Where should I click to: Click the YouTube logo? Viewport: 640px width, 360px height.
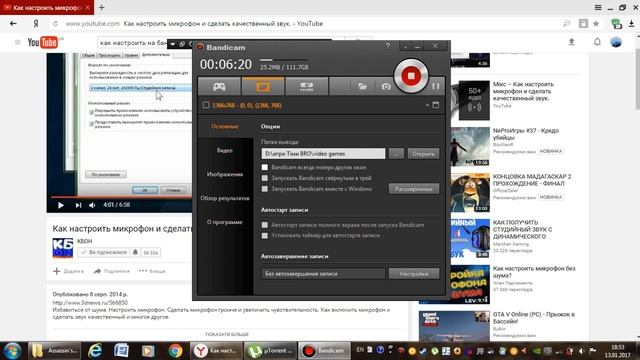tap(43, 42)
